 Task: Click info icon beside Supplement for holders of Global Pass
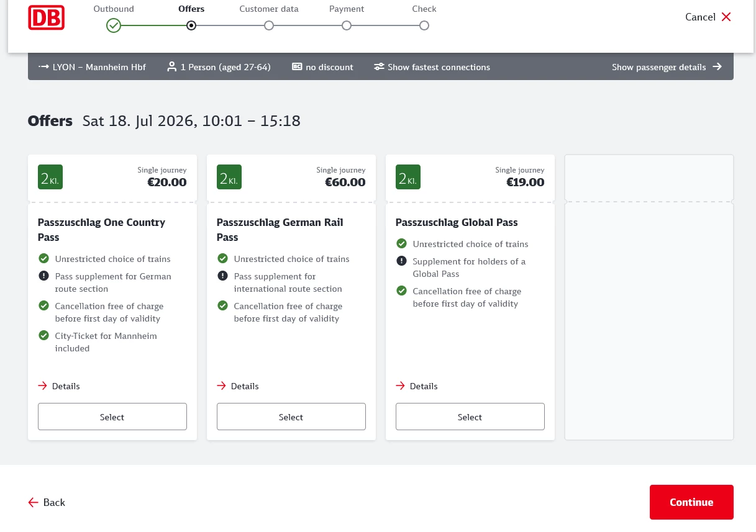click(x=401, y=261)
